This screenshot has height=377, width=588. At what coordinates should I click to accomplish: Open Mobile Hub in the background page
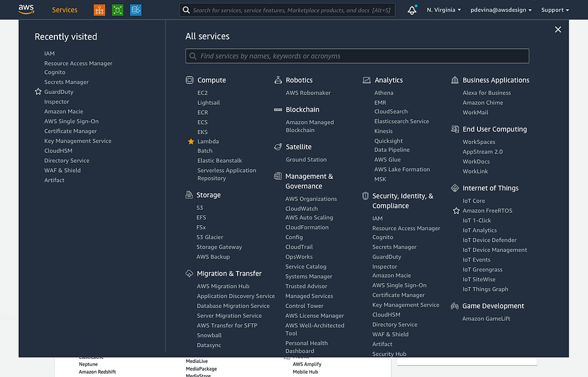tap(305, 372)
